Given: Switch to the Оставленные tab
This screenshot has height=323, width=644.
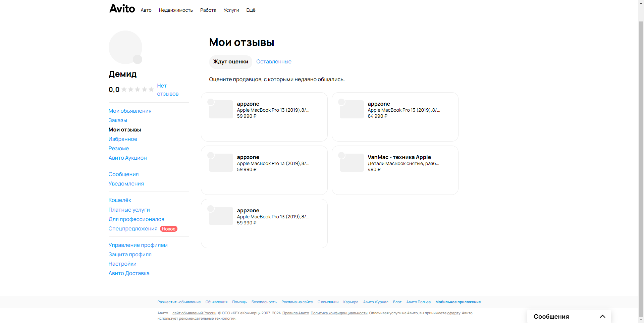Looking at the screenshot, I should click(274, 62).
